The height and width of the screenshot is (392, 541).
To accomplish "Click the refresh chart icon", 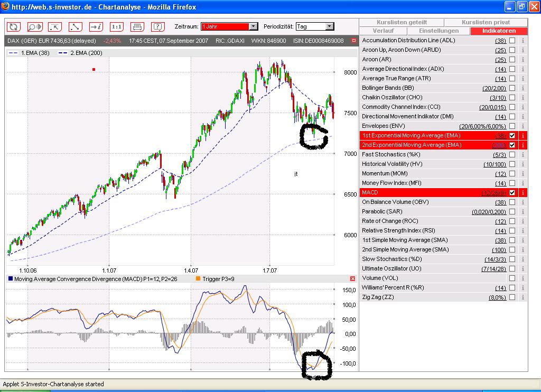I will [x=14, y=26].
